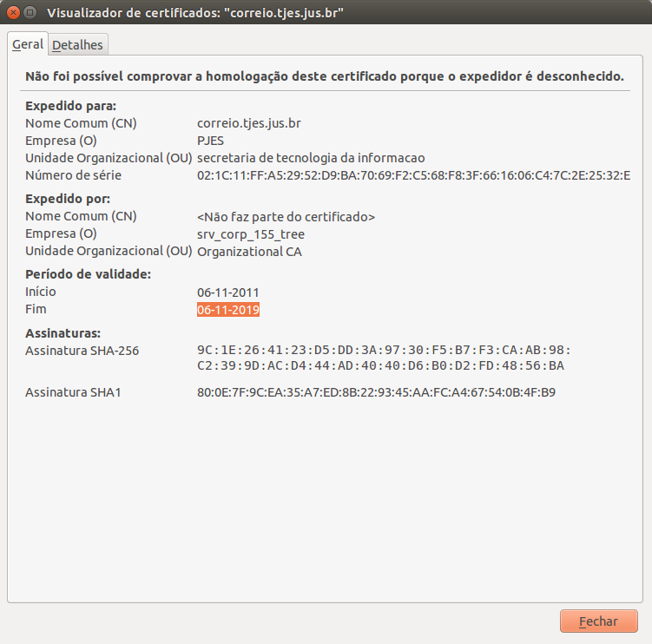Click the 'Fim' label

coord(36,309)
